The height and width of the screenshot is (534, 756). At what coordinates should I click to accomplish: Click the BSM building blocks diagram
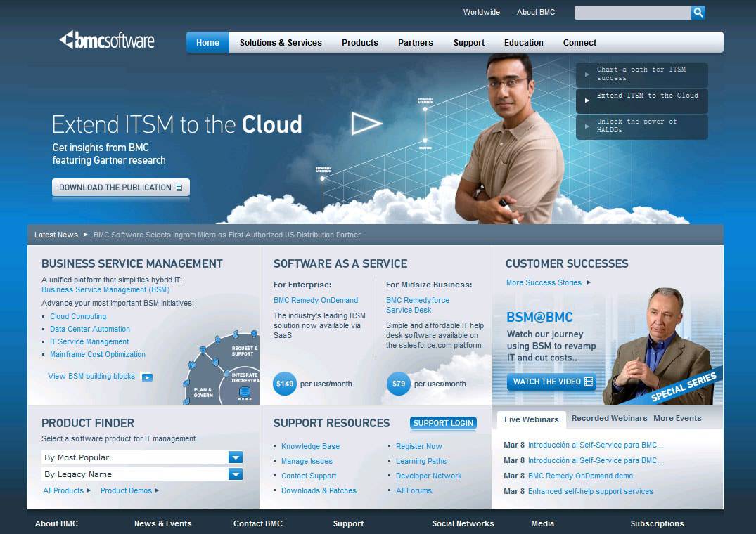pyautogui.click(x=224, y=369)
